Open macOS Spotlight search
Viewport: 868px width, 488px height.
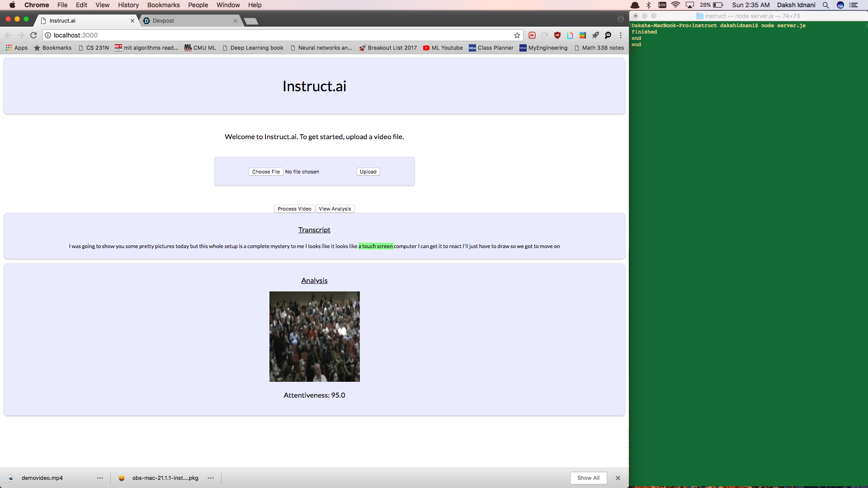(x=826, y=5)
